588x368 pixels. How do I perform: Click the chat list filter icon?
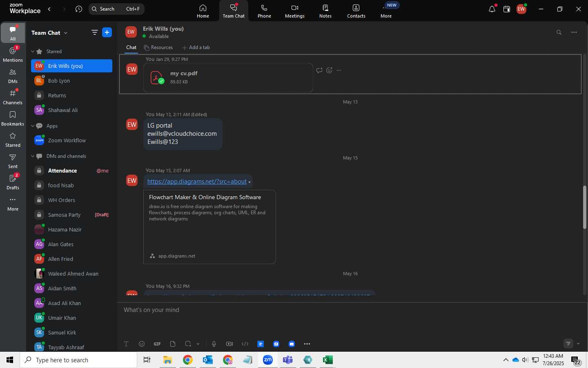coord(94,32)
